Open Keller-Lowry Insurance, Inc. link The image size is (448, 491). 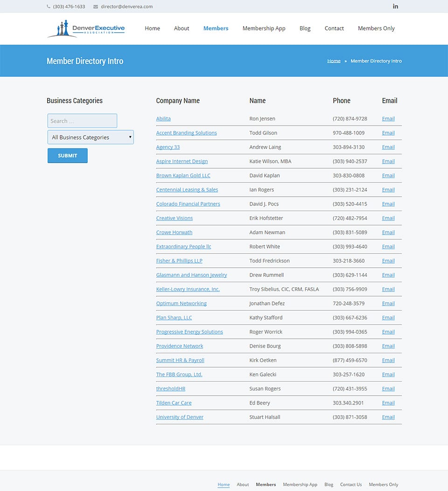[x=188, y=289]
